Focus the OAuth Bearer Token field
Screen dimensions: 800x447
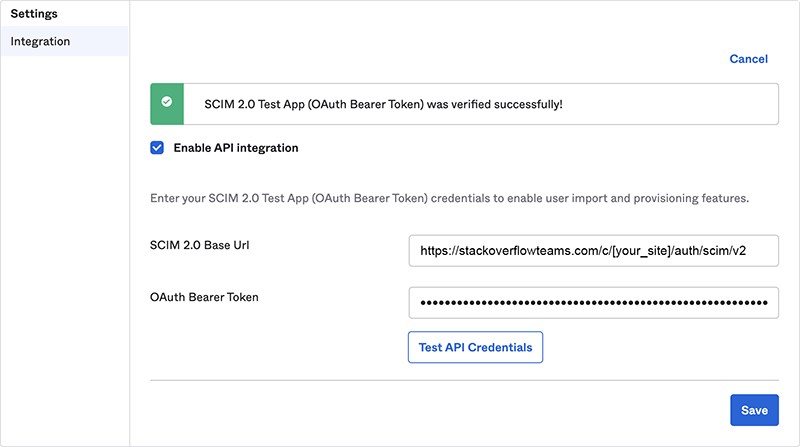click(593, 302)
